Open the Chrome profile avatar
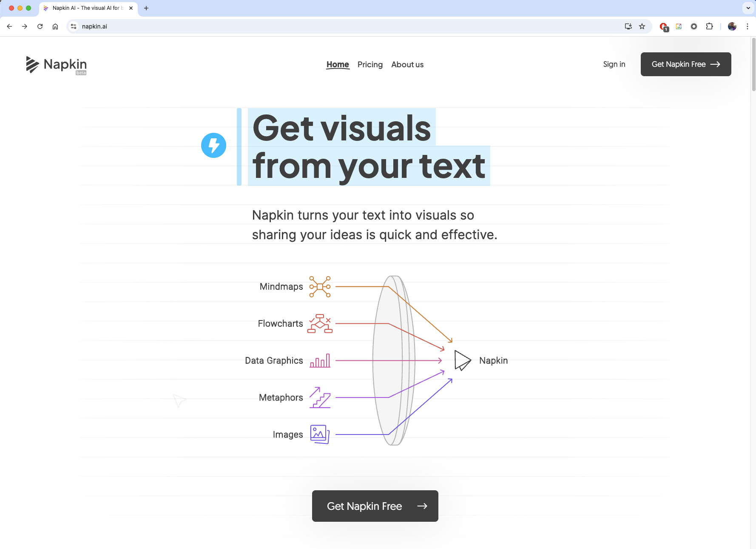Viewport: 756px width, 549px height. click(732, 26)
